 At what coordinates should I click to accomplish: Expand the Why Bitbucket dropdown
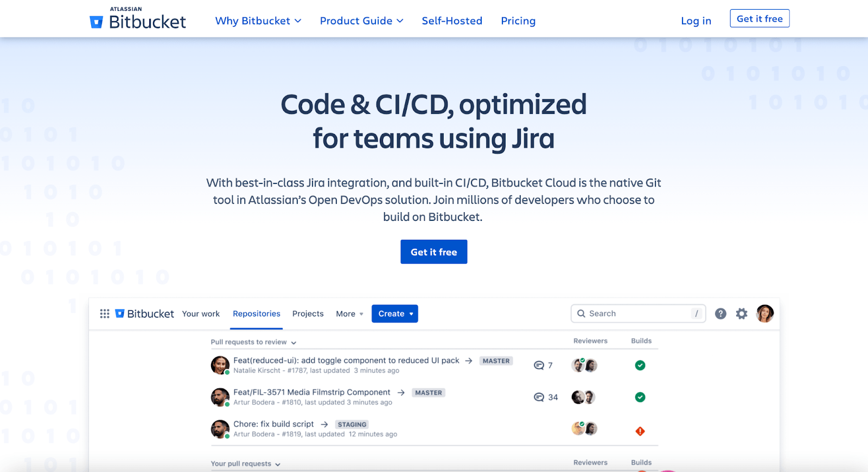click(258, 21)
